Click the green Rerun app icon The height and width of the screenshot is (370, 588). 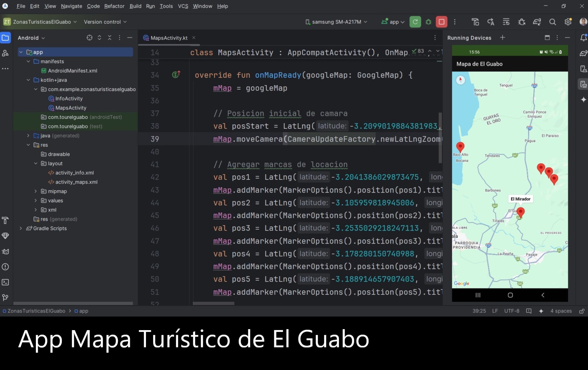click(415, 22)
